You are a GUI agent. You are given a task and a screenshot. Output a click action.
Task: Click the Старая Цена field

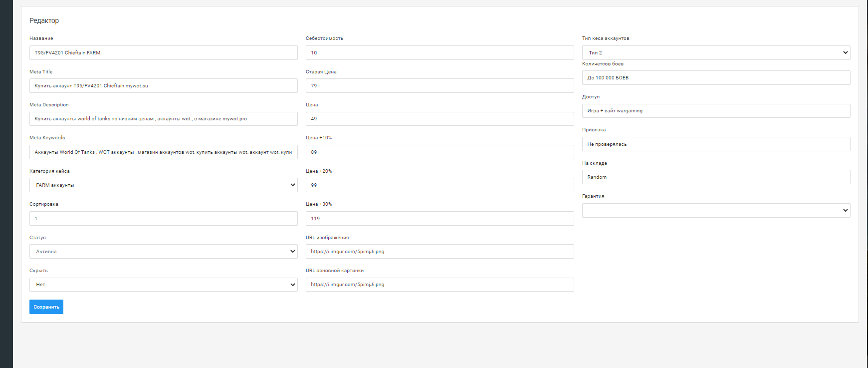tap(439, 85)
